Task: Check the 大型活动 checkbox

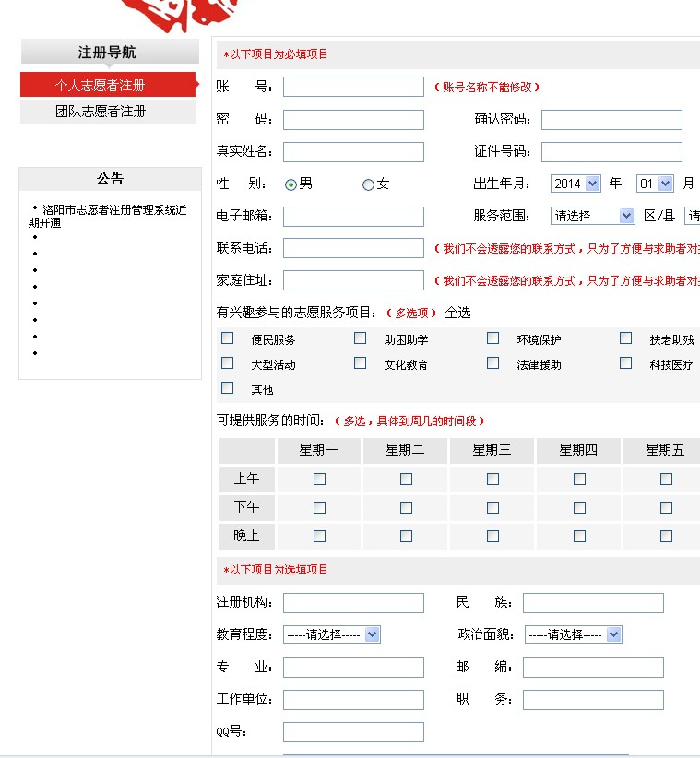Action: [227, 363]
